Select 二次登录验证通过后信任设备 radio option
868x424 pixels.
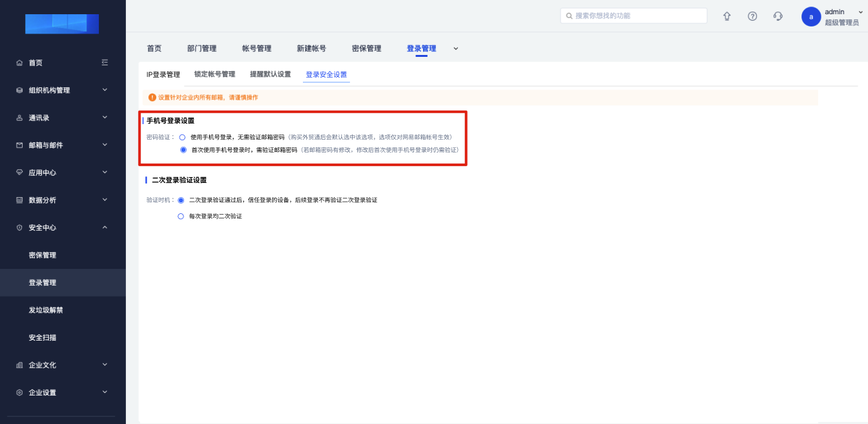tap(181, 200)
